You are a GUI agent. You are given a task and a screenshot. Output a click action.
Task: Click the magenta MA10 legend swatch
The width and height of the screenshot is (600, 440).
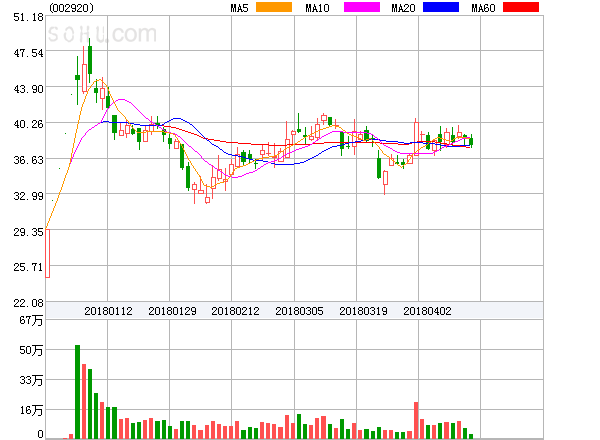coord(362,7)
